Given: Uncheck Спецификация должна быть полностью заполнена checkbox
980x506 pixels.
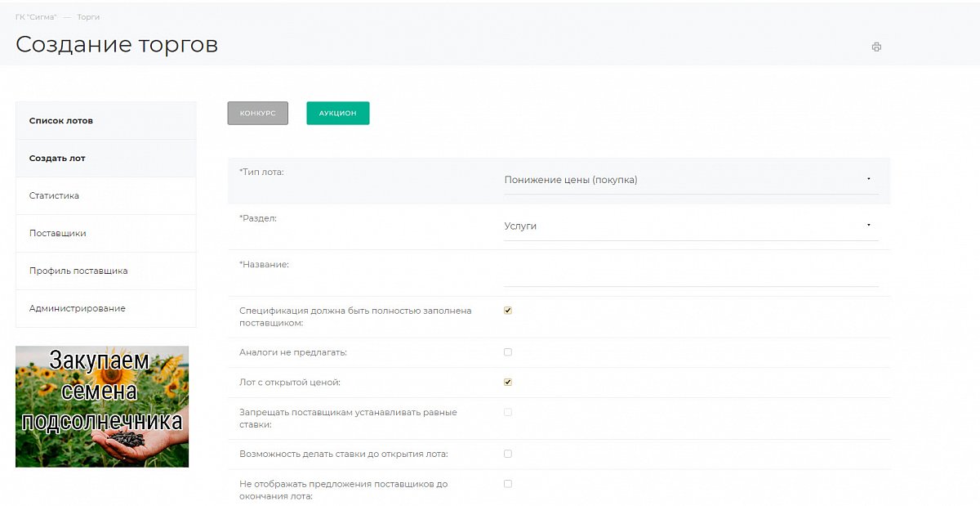Looking at the screenshot, I should 508,311.
